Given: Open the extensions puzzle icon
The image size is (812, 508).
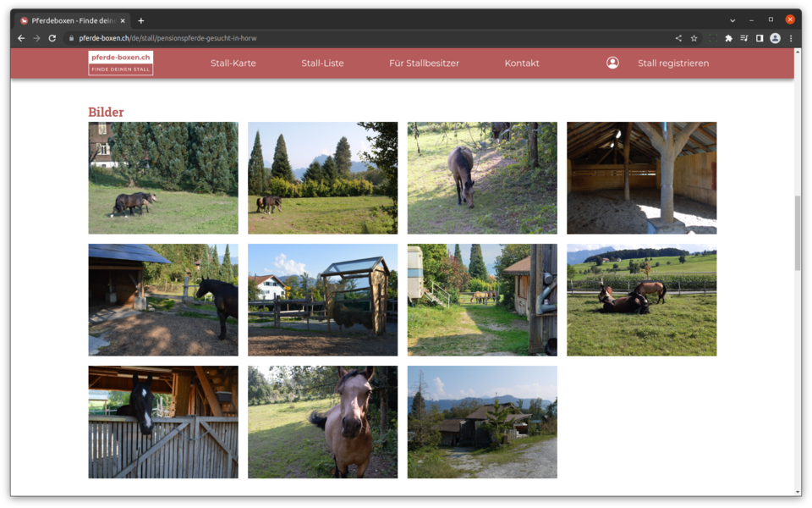Looking at the screenshot, I should point(728,38).
